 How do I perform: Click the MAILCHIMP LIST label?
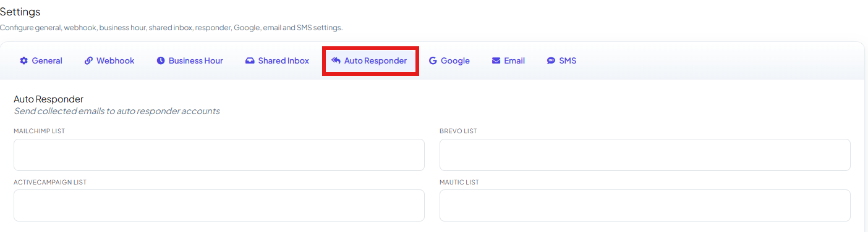(x=39, y=131)
